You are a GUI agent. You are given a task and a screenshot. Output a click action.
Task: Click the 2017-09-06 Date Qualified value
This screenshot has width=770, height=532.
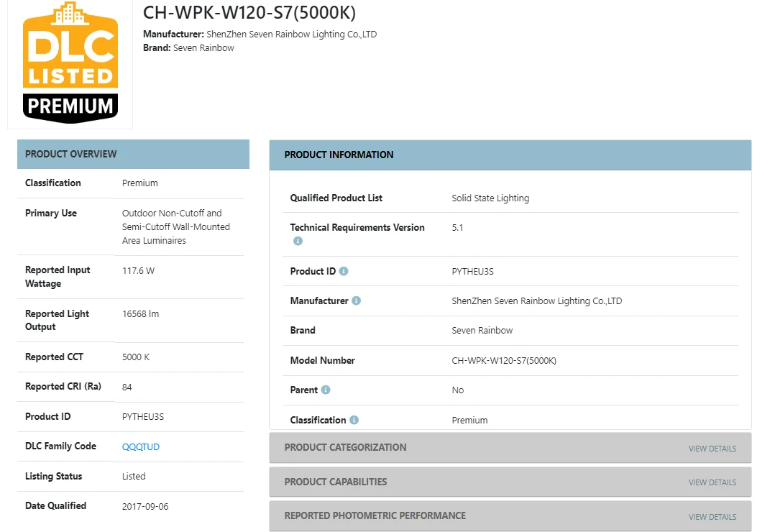pos(145,507)
